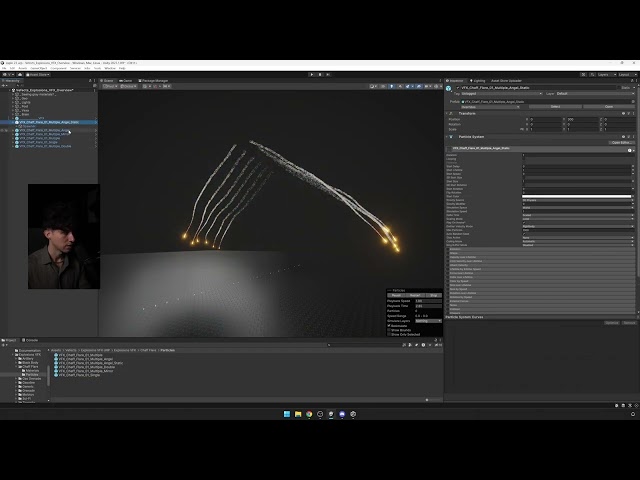
Task: Toggle Scene view lighting icon
Action: click(x=392, y=87)
